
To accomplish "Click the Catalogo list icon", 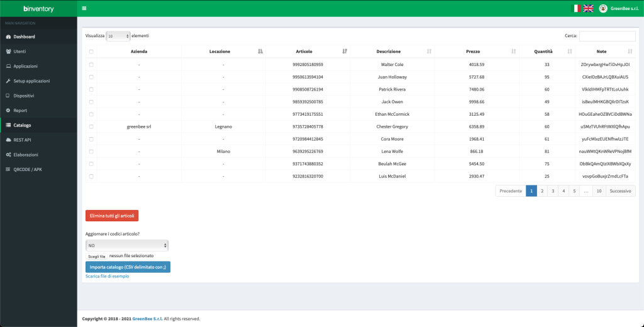I will tap(8, 125).
